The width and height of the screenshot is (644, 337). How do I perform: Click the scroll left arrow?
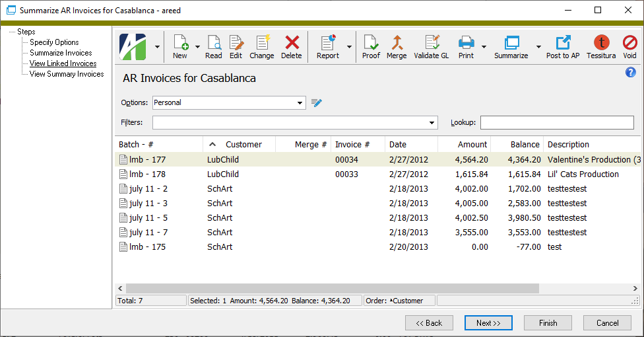tap(120, 289)
